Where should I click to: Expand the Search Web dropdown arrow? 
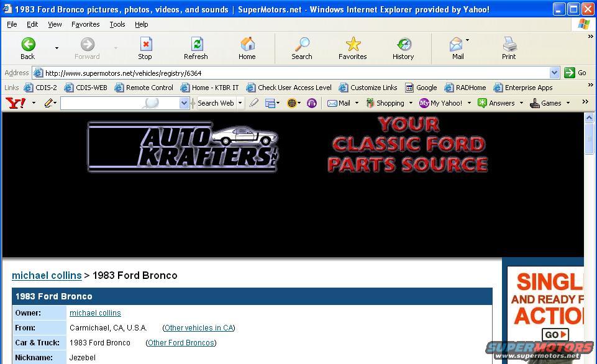pyautogui.click(x=240, y=103)
